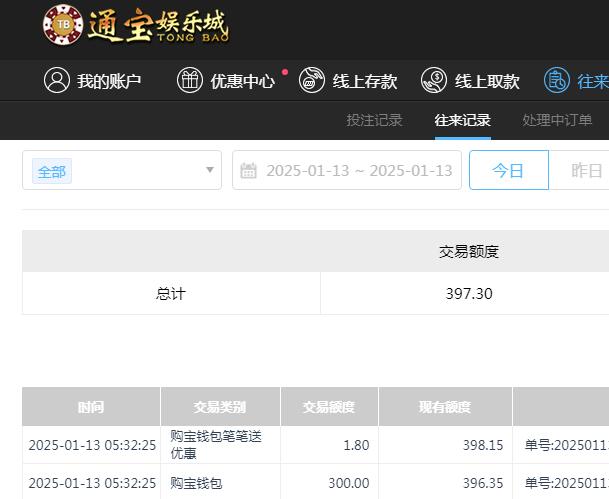The image size is (609, 499).
Task: Click the 线上取款 withdrawal icon
Action: (434, 80)
